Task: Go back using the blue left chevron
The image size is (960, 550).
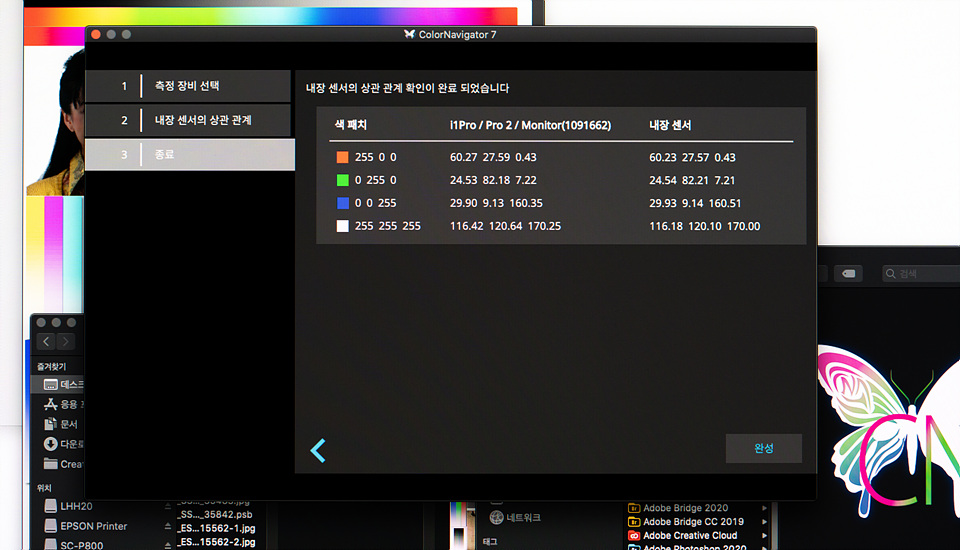Action: 318,451
